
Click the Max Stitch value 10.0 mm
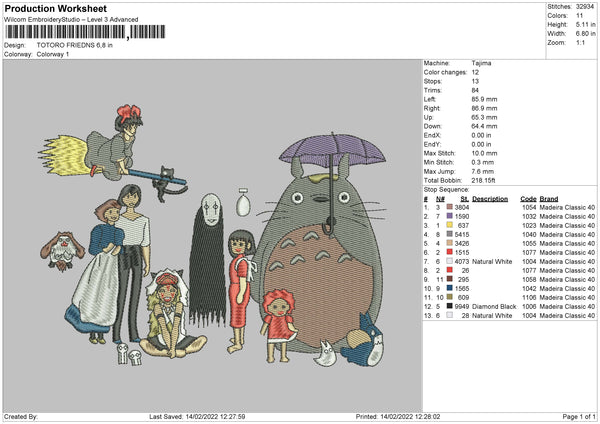point(484,153)
